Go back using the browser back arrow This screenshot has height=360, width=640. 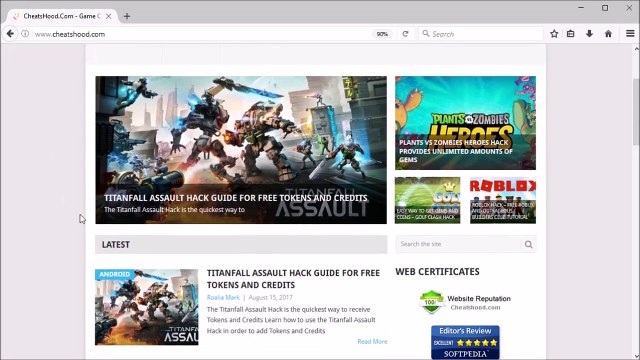[10, 34]
